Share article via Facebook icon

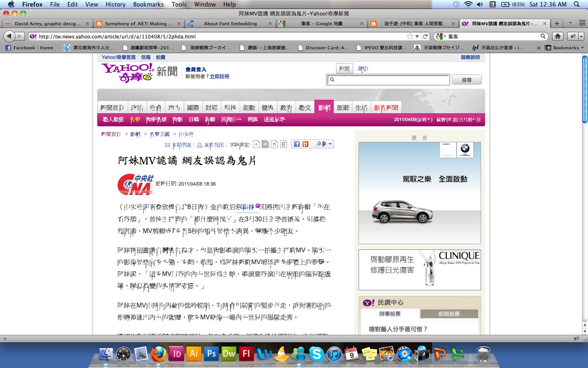coord(297,144)
